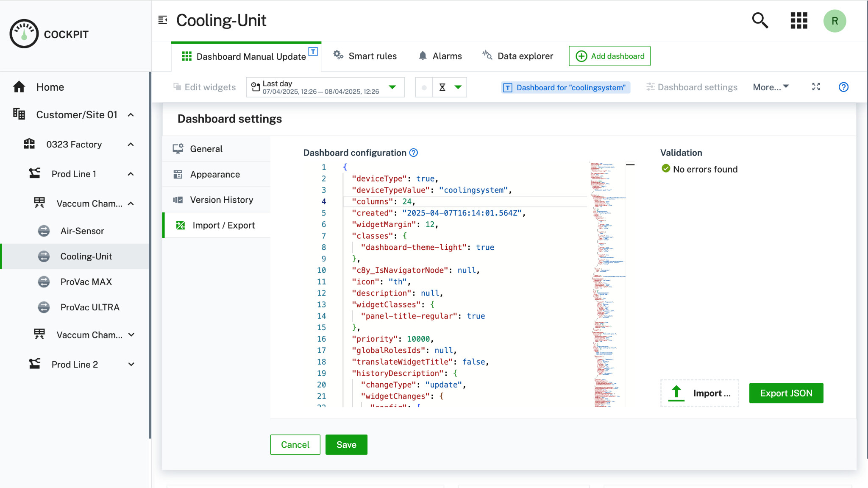The width and height of the screenshot is (868, 488).
Task: Click the Cockpit logo icon
Action: click(x=24, y=34)
